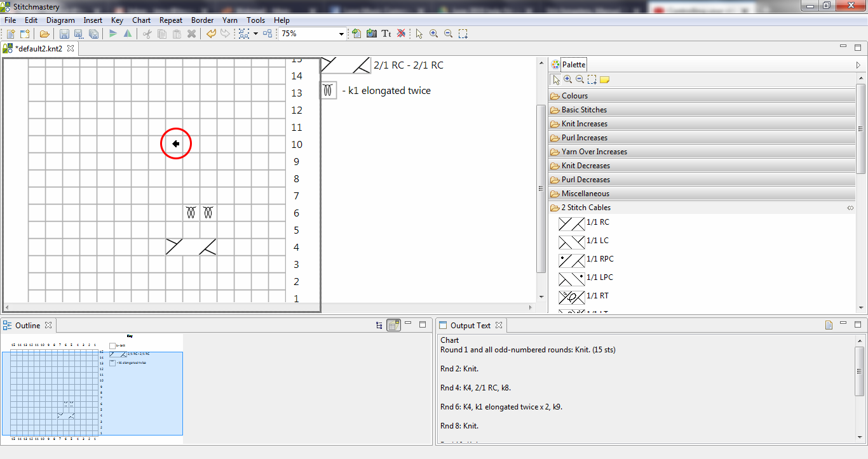Click Zoom In magnifier in main toolbar

click(x=434, y=34)
